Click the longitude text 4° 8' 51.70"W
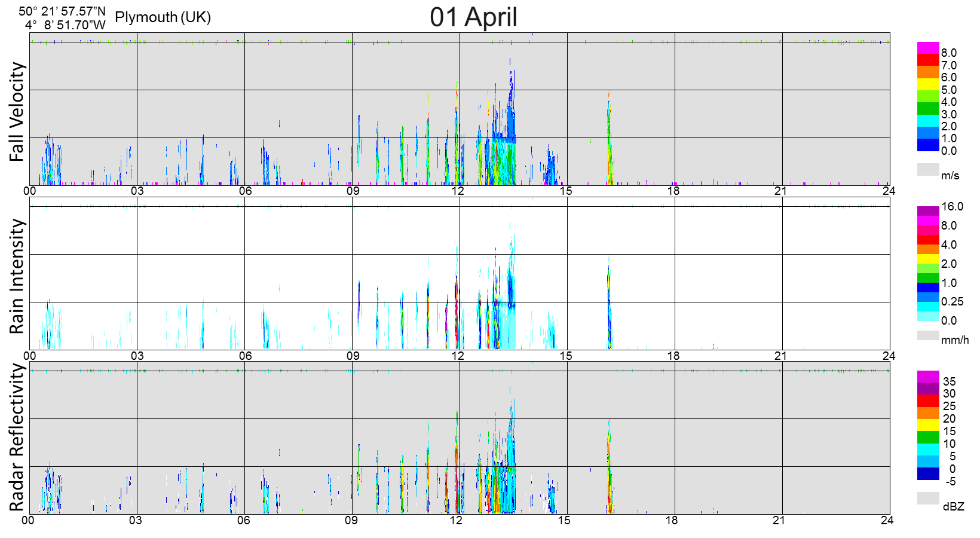The height and width of the screenshot is (538, 980). 65,25
